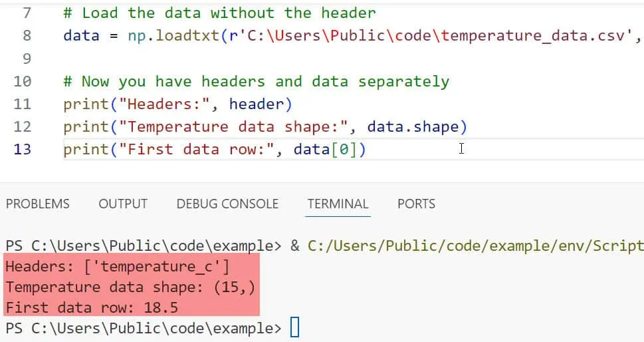Place cursor at the last terminal prompt
Viewport: 644px width, 342px height.
tap(295, 328)
